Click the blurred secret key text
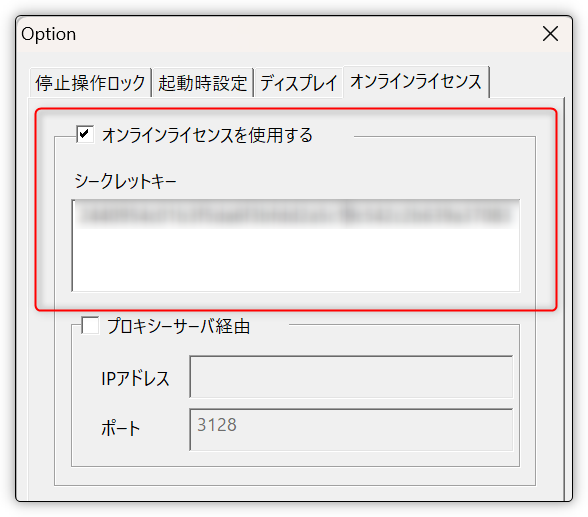 click(x=296, y=215)
